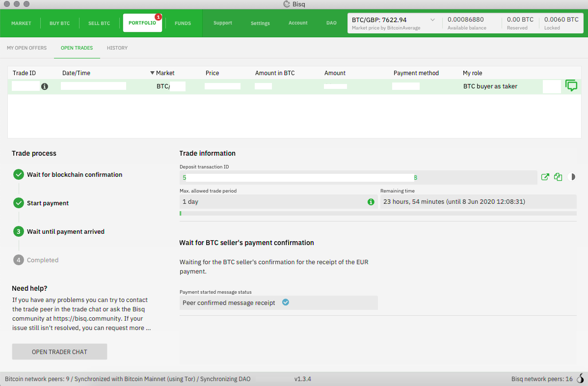Click Bisq network peers: 16 text

pos(542,379)
